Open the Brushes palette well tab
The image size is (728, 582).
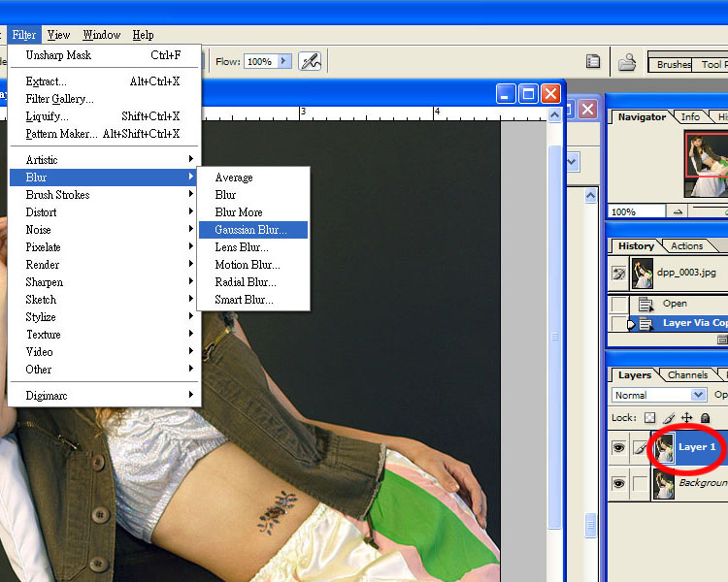pos(672,65)
